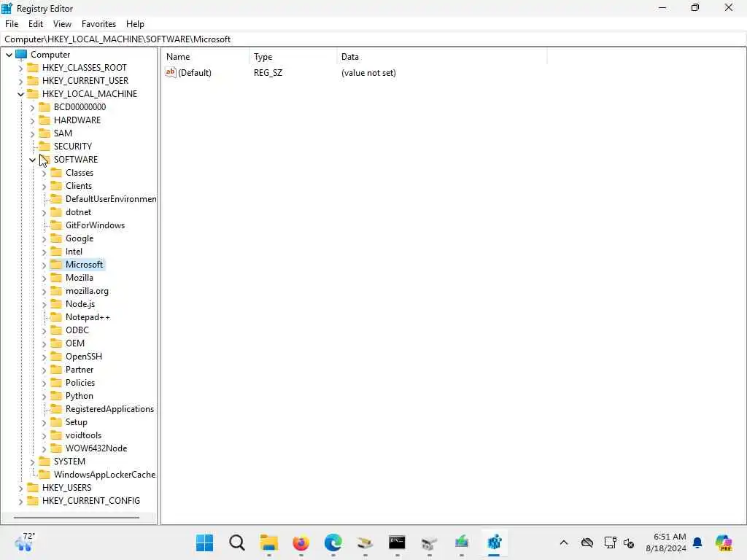Show hidden system tray icons
Viewport: 747px width, 560px height.
[564, 542]
